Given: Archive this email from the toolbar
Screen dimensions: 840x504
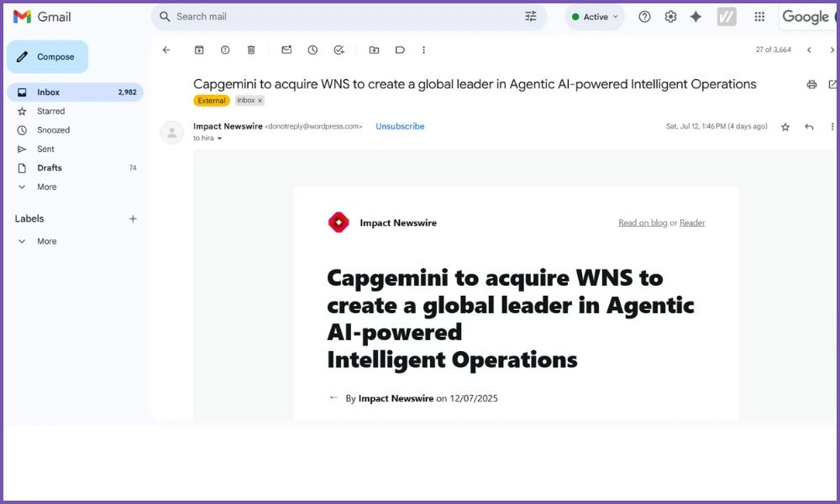Looking at the screenshot, I should click(199, 50).
